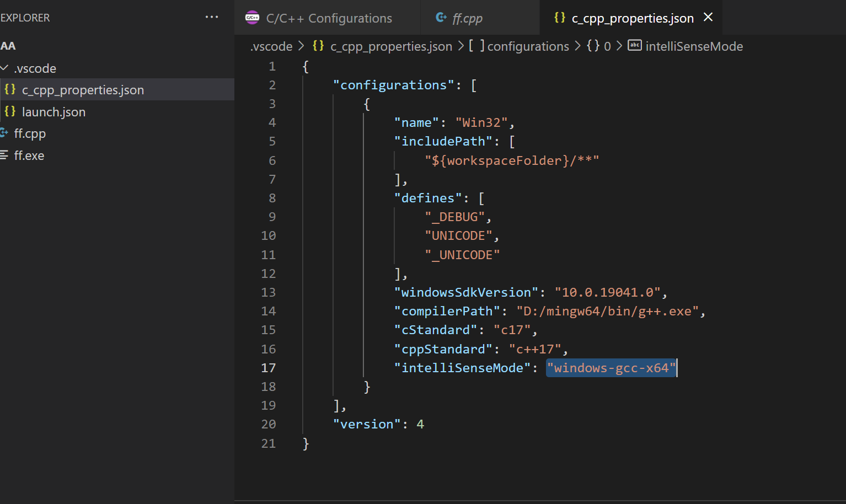Click the executable icon beside ff.exe
This screenshot has width=846, height=504.
point(6,156)
